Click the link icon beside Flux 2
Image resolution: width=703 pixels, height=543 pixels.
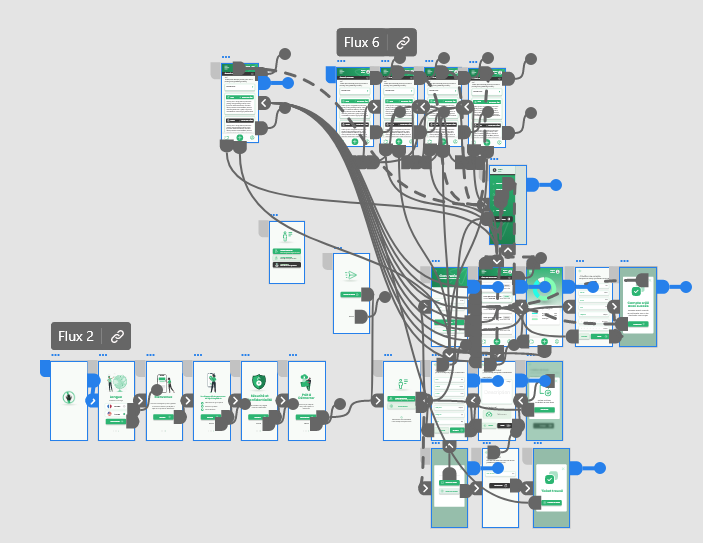116,337
